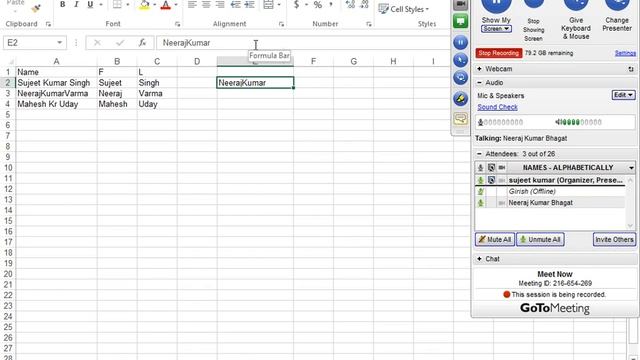Image resolution: width=640 pixels, height=360 pixels.
Task: Select column G header
Action: [x=353, y=61]
